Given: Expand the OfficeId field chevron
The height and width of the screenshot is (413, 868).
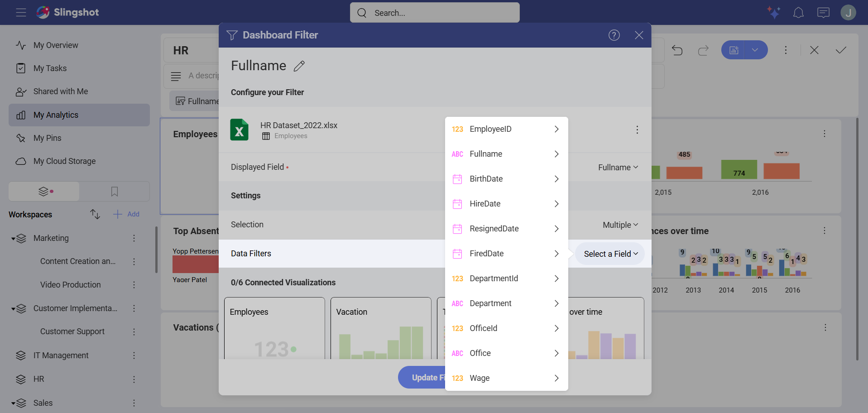Looking at the screenshot, I should (x=556, y=329).
